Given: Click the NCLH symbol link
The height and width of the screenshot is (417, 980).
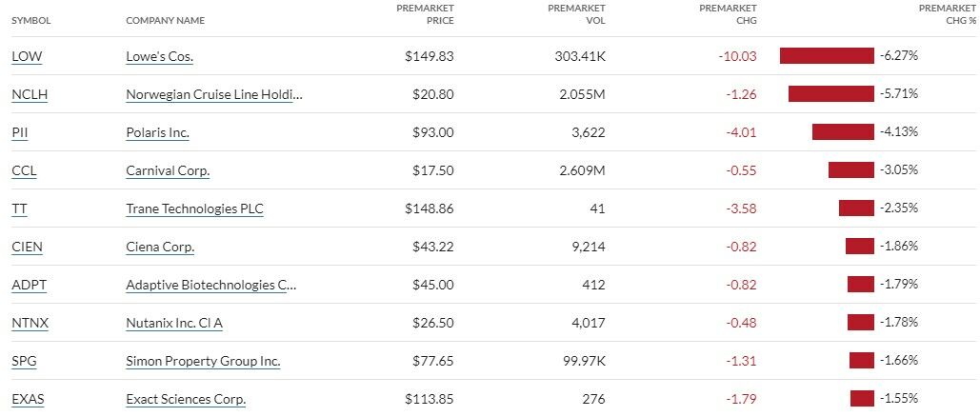Looking at the screenshot, I should 30,94.
